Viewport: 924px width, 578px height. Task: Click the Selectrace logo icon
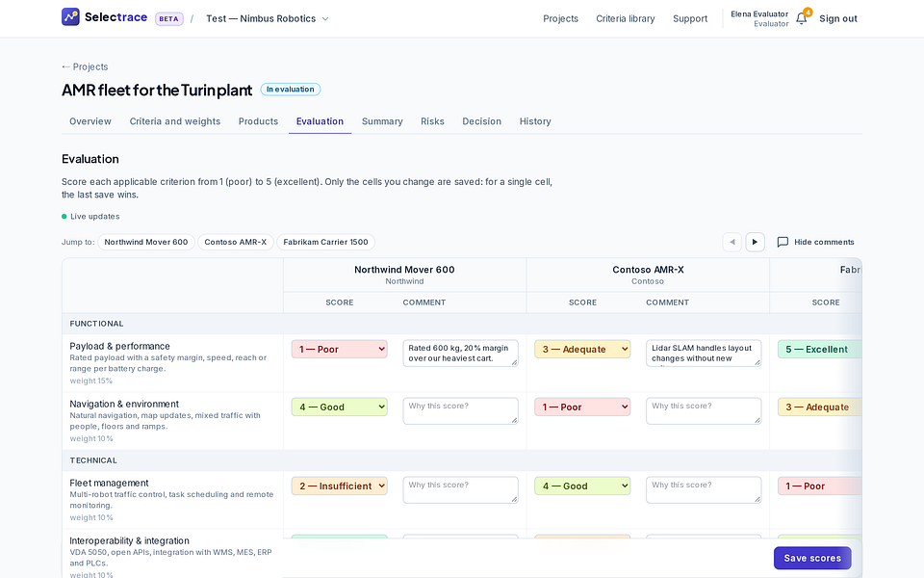click(x=70, y=16)
